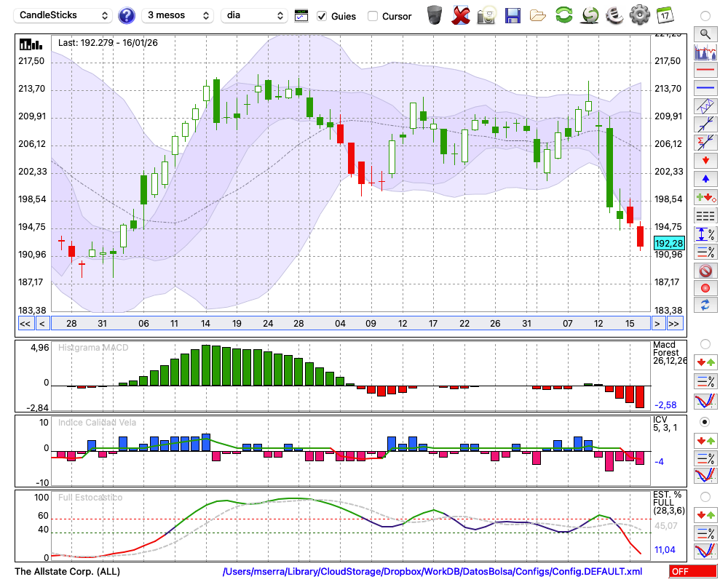Open the CandleSticks chart type dropdown
This screenshot has height=582, width=728.
click(64, 15)
